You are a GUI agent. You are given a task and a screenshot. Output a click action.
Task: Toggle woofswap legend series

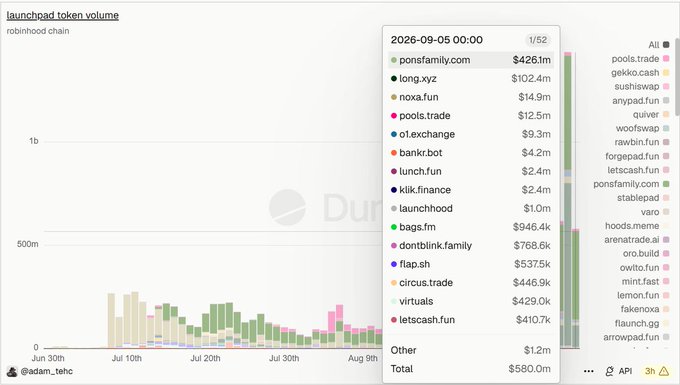coord(643,128)
